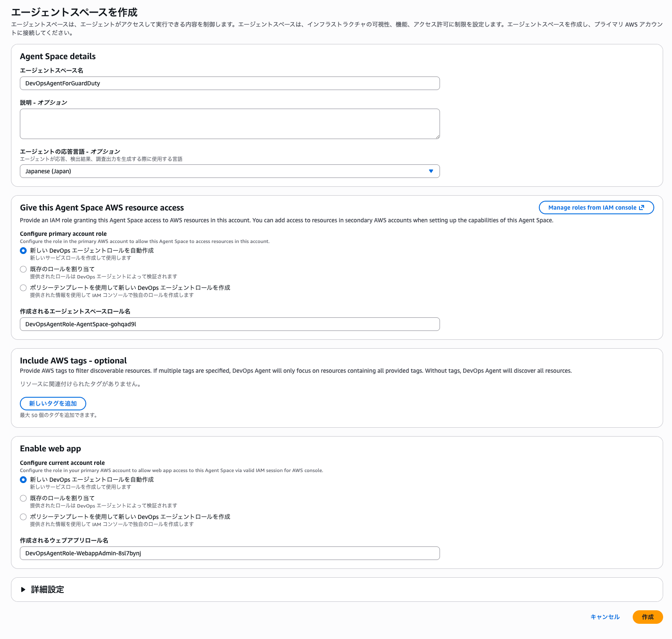
Task: Click the add new tag button
Action: pyautogui.click(x=53, y=404)
